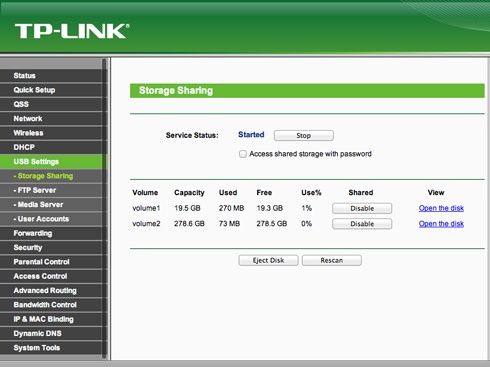490x367 pixels.
Task: Click the Capacity column header
Action: coord(189,193)
